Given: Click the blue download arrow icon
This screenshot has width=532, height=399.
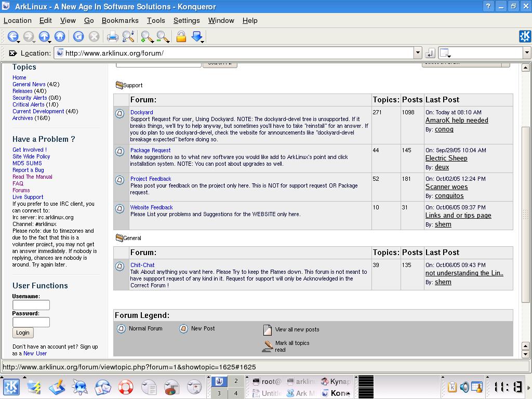Looking at the screenshot, I should click(x=196, y=36).
